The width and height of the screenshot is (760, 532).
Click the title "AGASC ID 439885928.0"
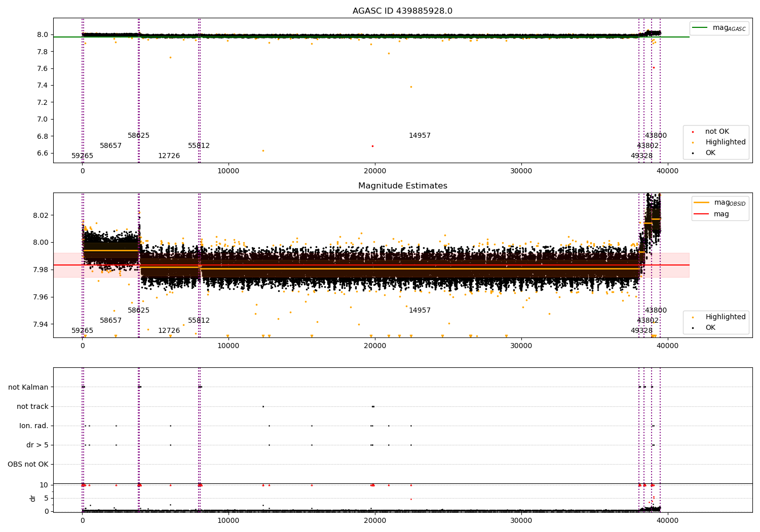tap(402, 11)
